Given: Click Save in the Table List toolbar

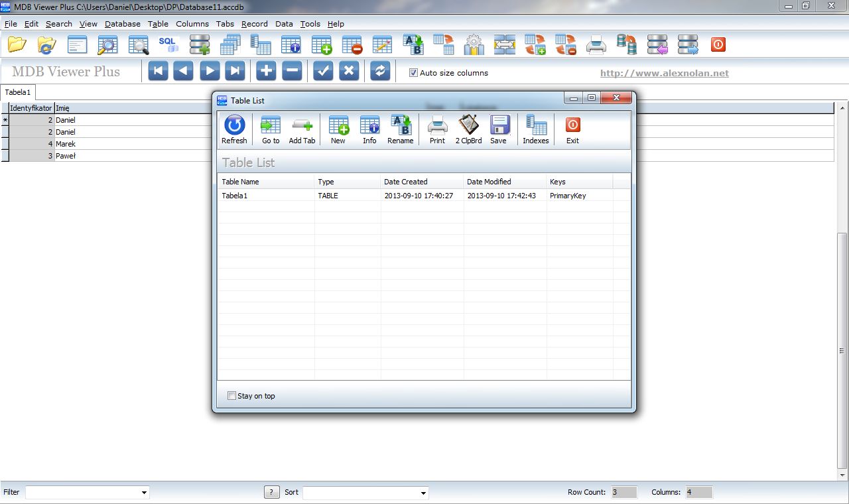Looking at the screenshot, I should coord(499,129).
